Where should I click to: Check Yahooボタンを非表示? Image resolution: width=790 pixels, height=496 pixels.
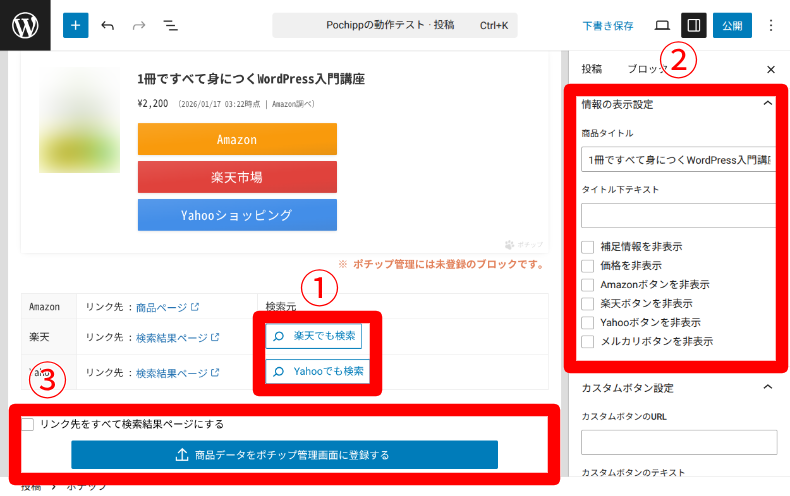coord(587,323)
